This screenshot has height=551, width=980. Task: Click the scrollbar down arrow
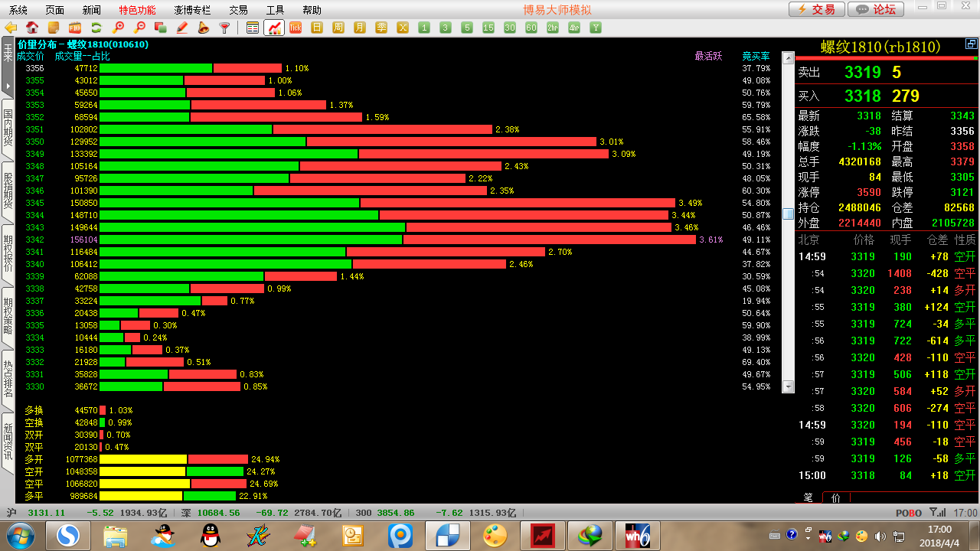coord(788,387)
